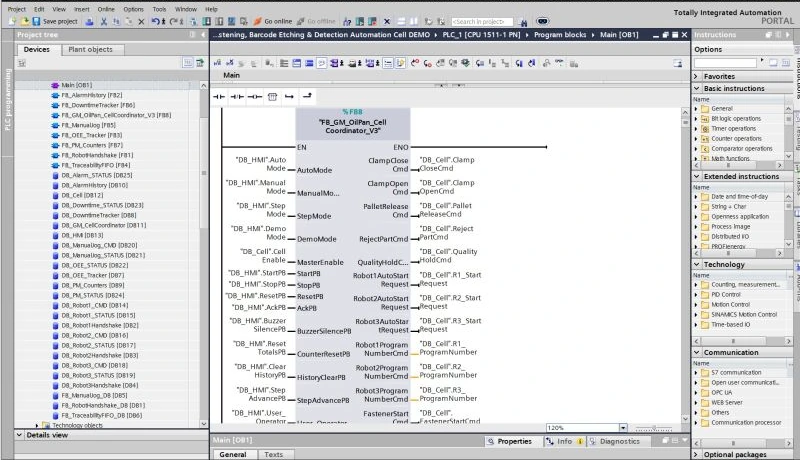The height and width of the screenshot is (460, 800).
Task: Open the Properties tab
Action: tap(509, 441)
